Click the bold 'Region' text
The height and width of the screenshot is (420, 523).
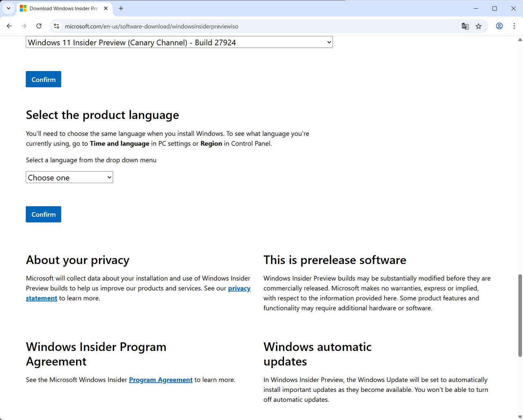[211, 144]
